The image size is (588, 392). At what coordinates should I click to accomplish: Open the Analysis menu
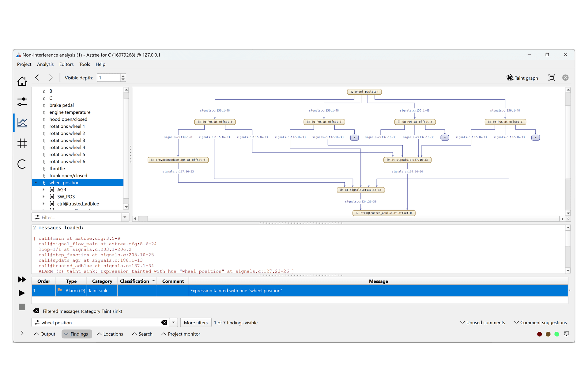coord(45,64)
